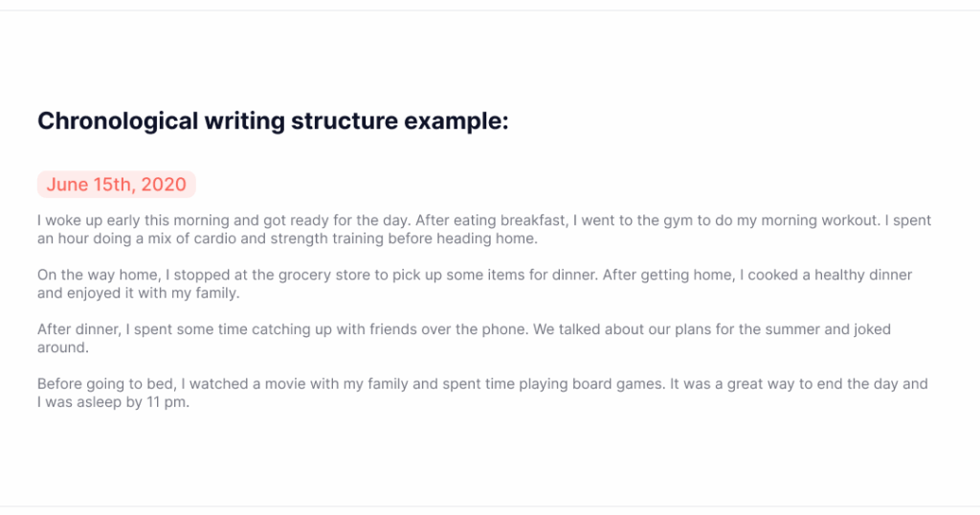Click the heading Chronological writing structure example
Image resolution: width=980 pixels, height=515 pixels.
(x=273, y=122)
